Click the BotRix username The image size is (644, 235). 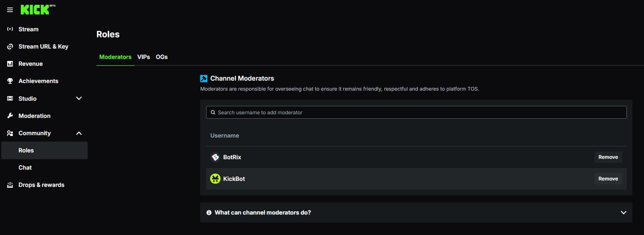[x=232, y=157]
